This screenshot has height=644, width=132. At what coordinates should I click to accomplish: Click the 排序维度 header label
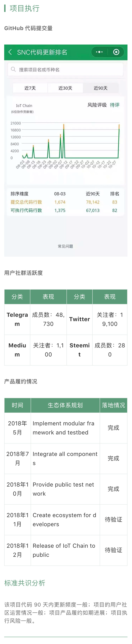19,194
